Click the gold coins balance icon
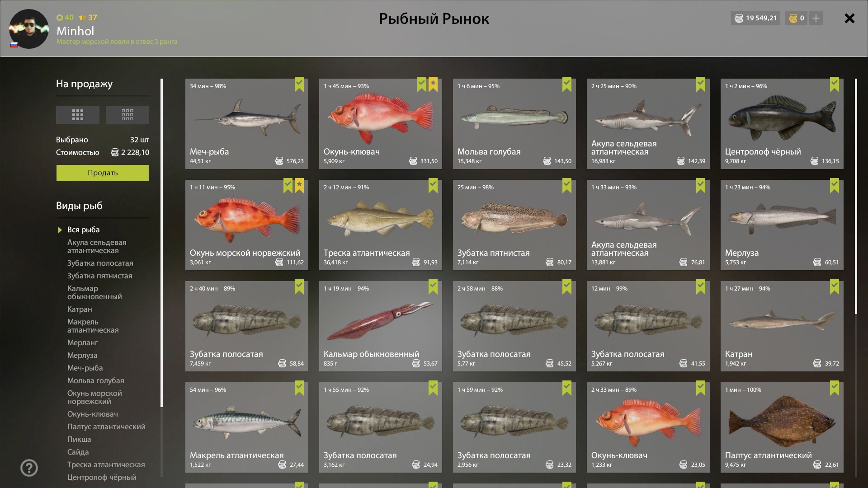868x488 pixels. (x=793, y=18)
